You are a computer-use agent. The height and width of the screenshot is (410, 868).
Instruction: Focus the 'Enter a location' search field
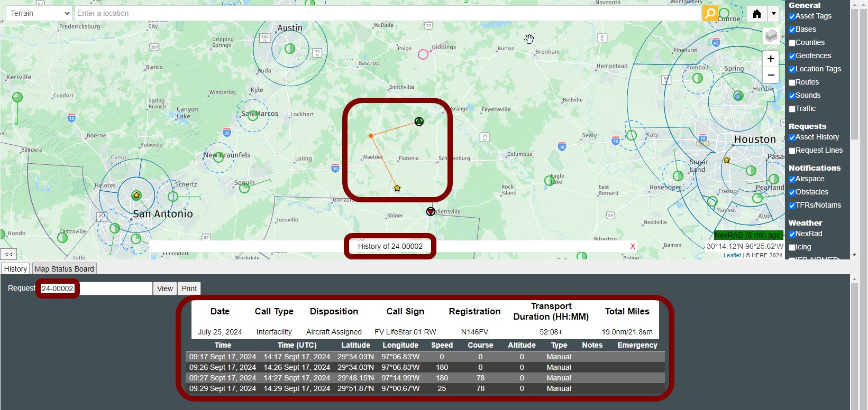point(388,13)
